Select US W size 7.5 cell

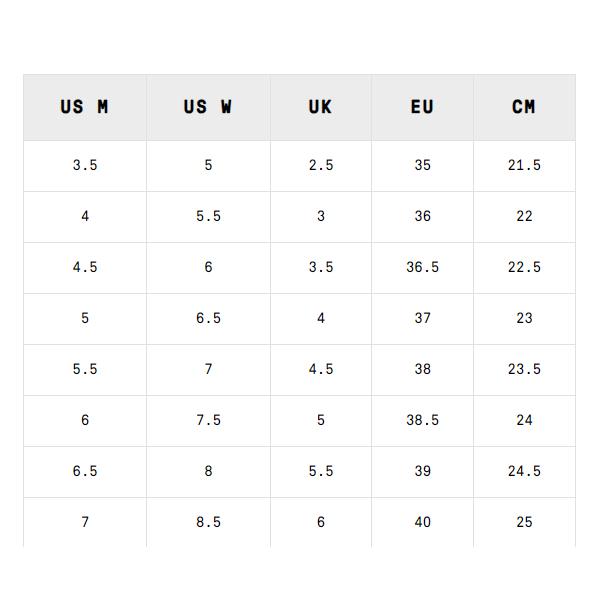[x=208, y=420]
